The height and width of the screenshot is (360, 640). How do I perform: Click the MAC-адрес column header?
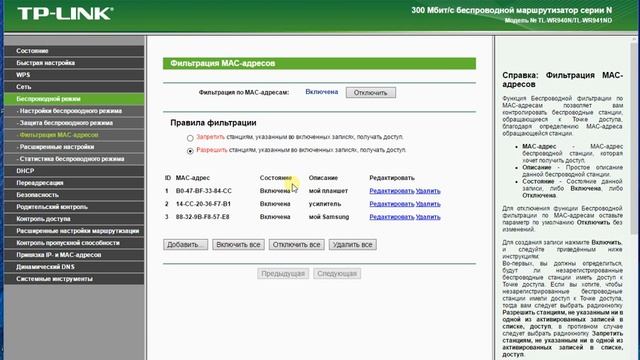[x=193, y=178]
